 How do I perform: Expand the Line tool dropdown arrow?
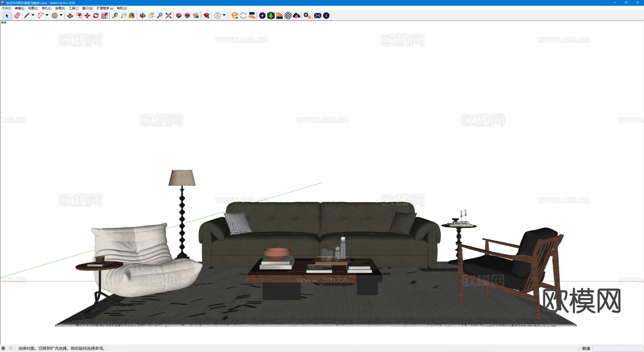[x=33, y=15]
